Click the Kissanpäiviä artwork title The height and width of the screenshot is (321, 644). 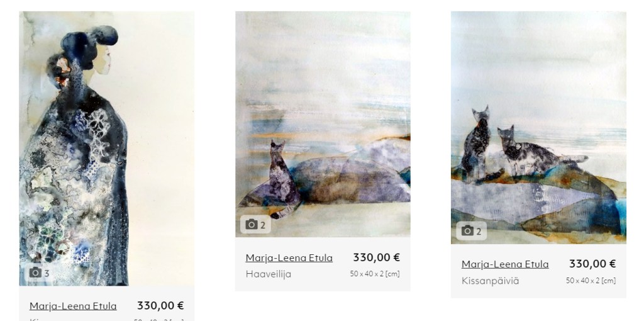(491, 281)
